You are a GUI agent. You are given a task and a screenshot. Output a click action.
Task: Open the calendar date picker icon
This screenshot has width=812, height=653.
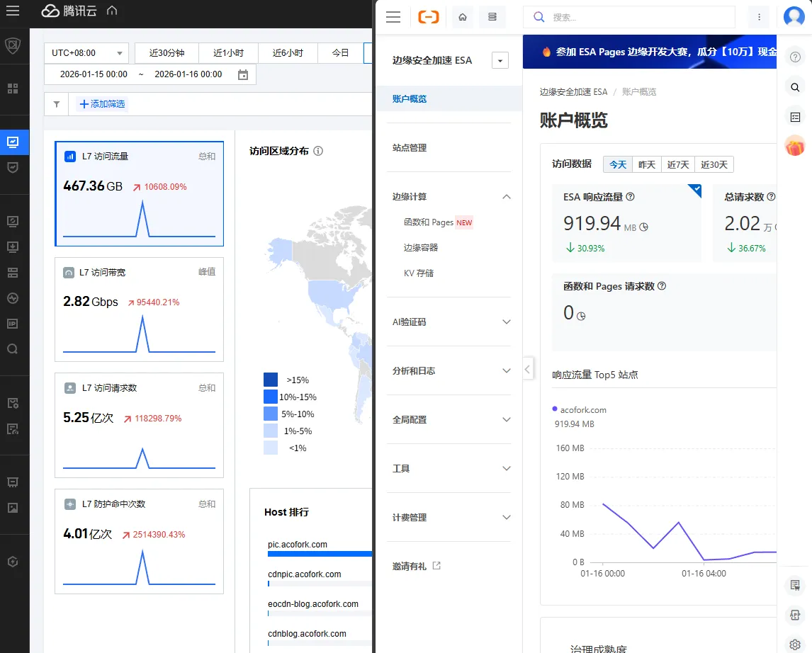pyautogui.click(x=243, y=74)
